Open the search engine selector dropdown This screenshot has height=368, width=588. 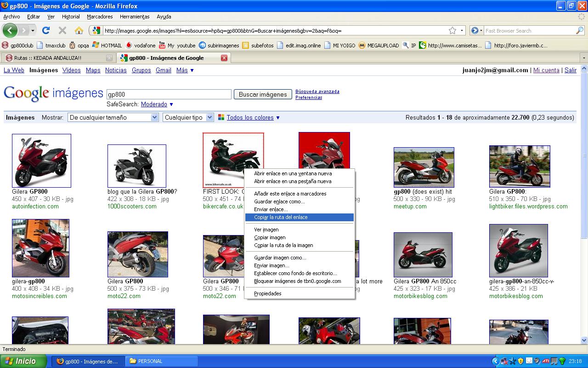pos(477,31)
